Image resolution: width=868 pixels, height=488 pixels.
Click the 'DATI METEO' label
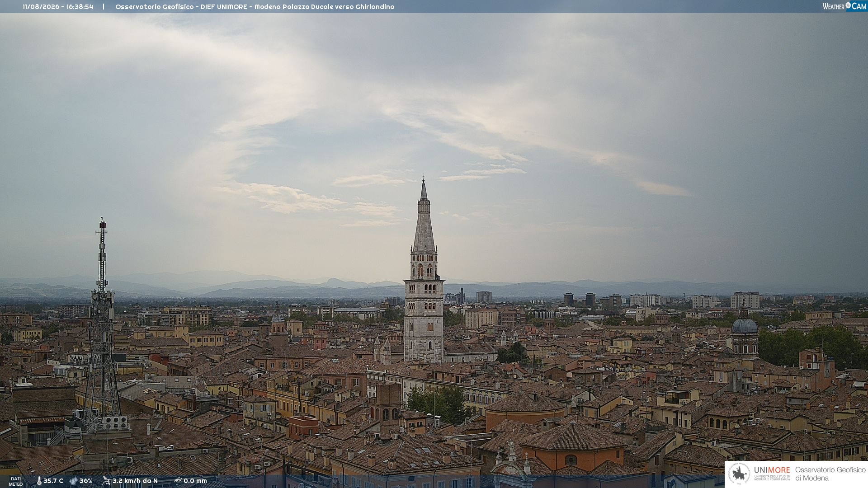click(16, 481)
